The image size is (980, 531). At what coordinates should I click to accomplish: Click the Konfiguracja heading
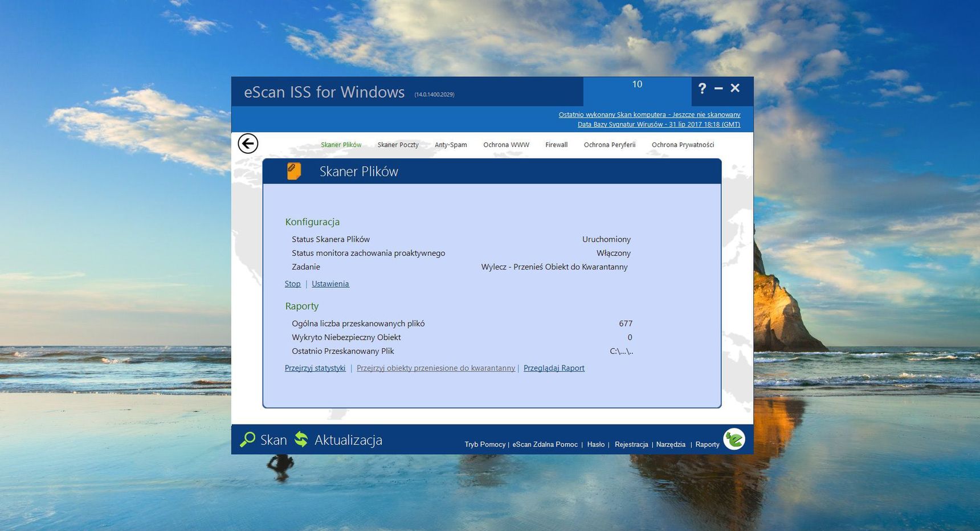click(312, 222)
